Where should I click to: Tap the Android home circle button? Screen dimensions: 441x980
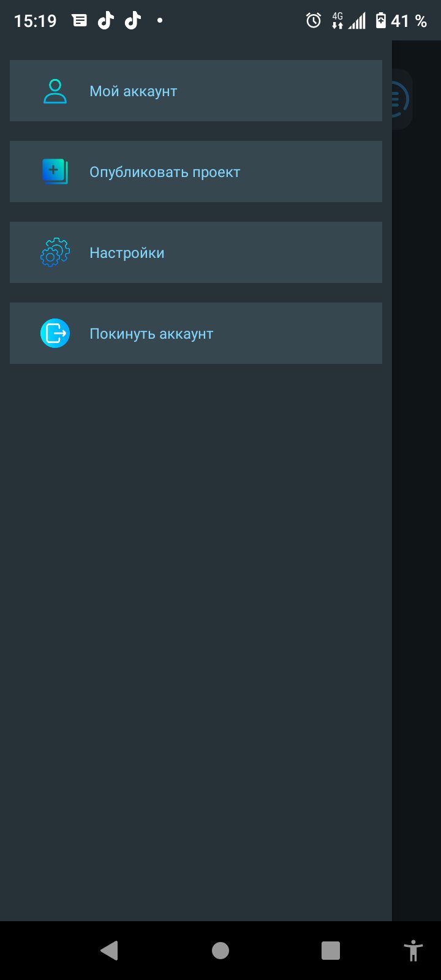coord(221,951)
